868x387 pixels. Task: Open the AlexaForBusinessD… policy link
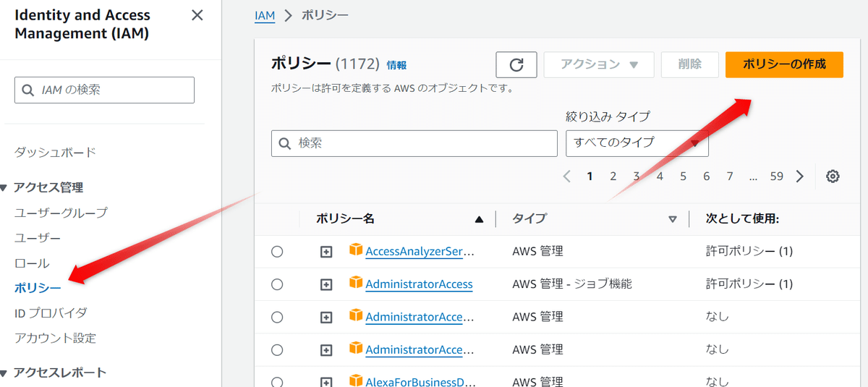(420, 382)
